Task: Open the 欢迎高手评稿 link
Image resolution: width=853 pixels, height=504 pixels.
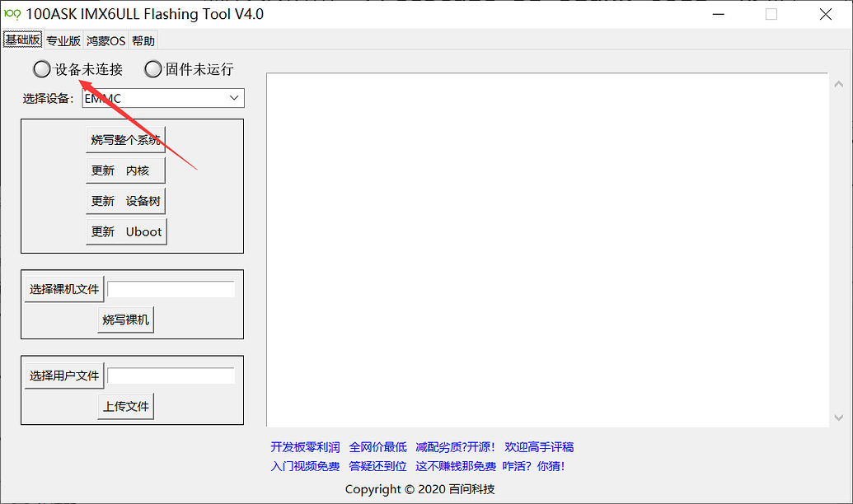Action: [539, 447]
